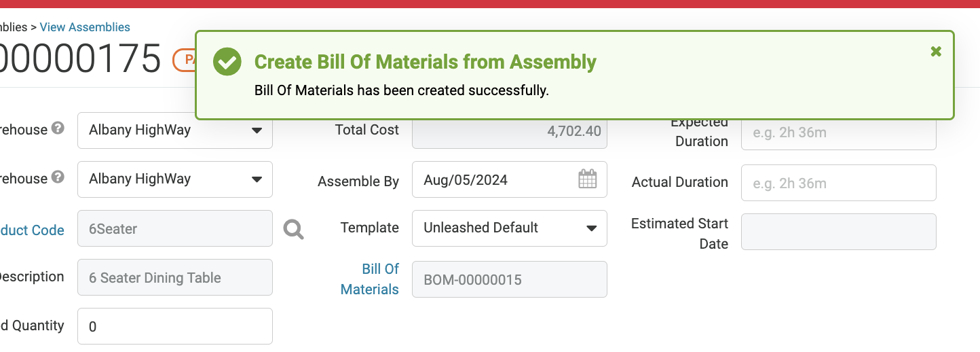Open the Assemble By calendar picker
This screenshot has height=352, width=980.
pos(587,179)
